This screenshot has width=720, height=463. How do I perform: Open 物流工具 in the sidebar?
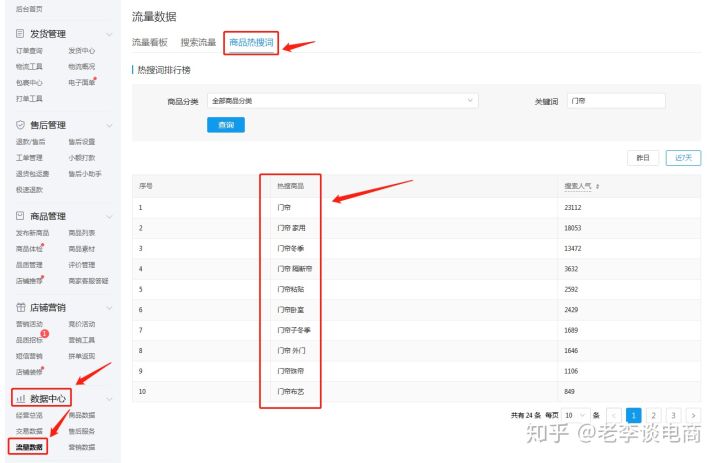pos(29,67)
